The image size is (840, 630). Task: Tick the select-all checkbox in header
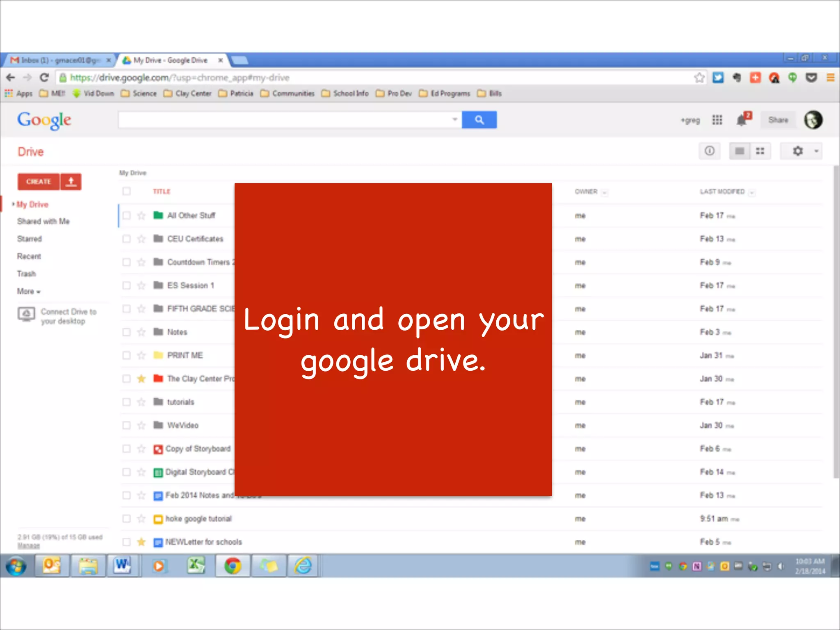click(126, 191)
